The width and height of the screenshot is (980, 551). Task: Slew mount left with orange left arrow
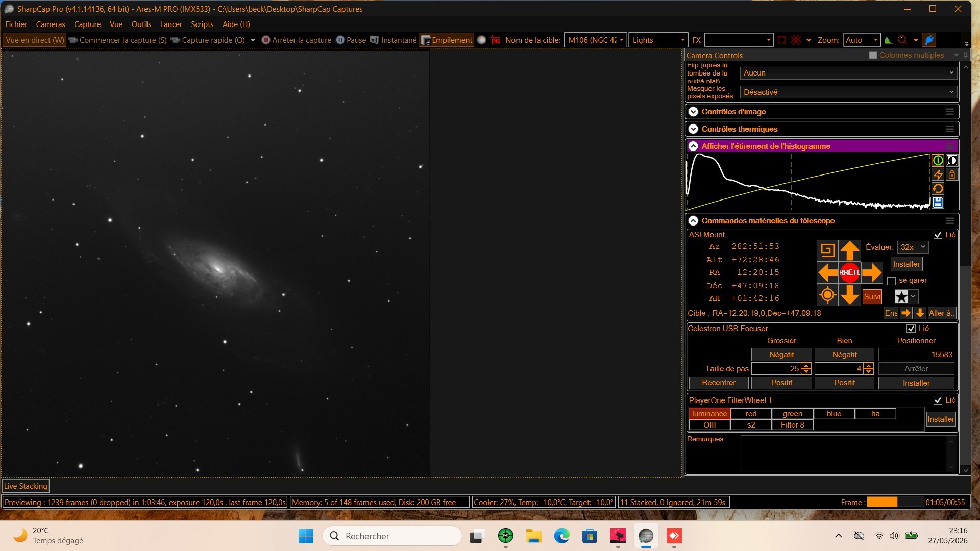pos(827,272)
